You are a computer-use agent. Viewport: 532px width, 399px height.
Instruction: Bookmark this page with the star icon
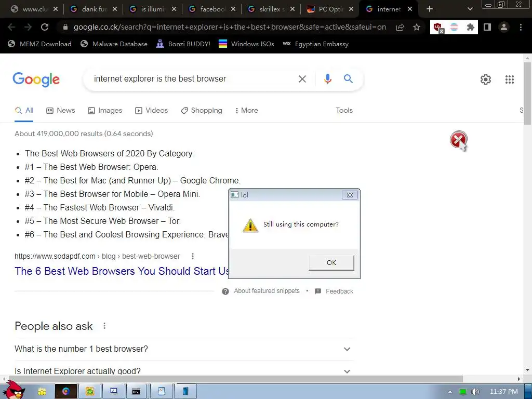tap(417, 27)
